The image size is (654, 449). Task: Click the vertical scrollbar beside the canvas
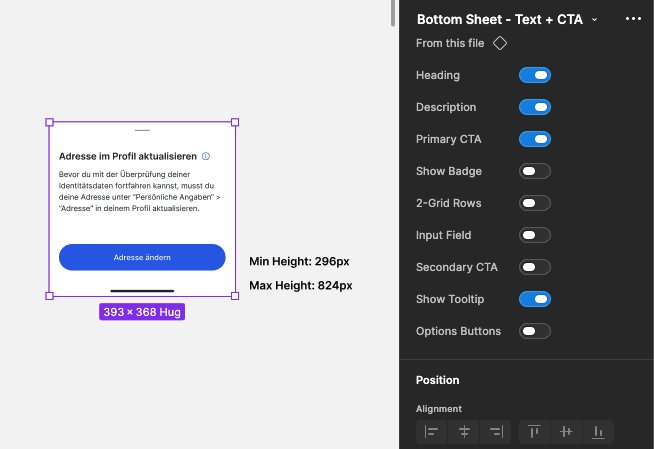[393, 13]
